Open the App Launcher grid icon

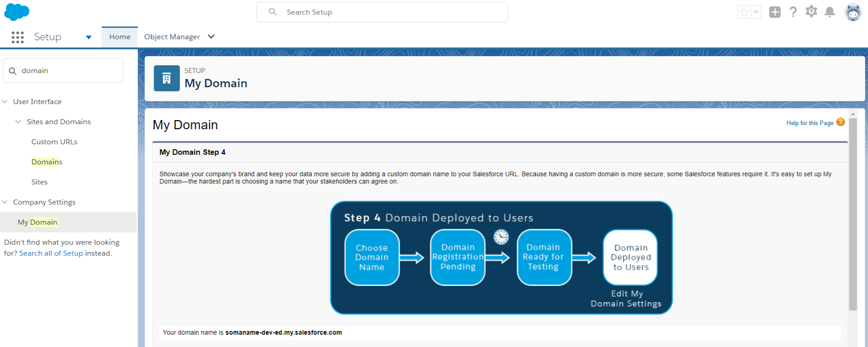17,37
